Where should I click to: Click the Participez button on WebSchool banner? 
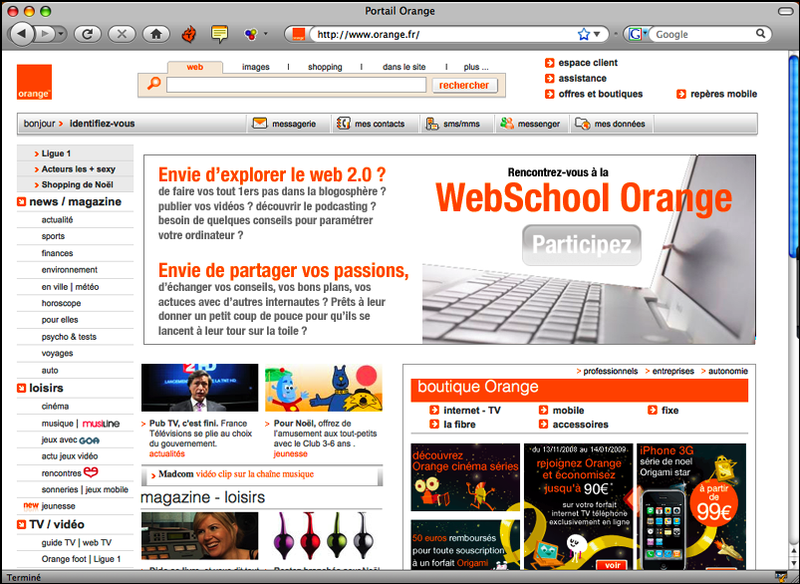[582, 245]
